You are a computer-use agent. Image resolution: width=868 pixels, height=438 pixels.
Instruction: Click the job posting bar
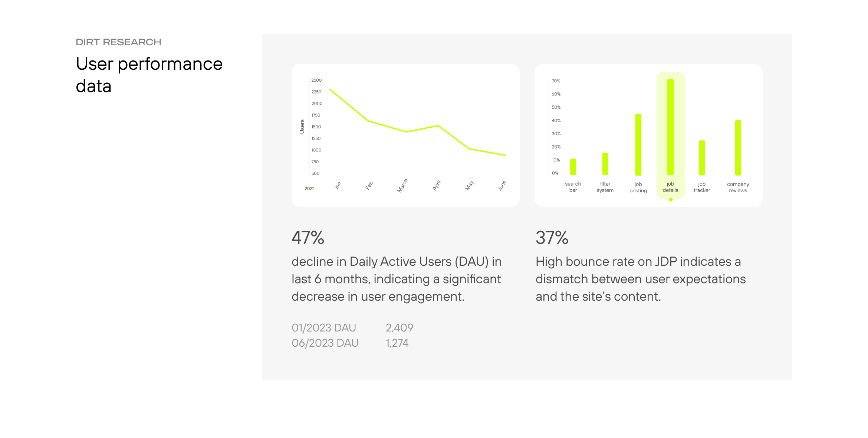[x=638, y=145]
